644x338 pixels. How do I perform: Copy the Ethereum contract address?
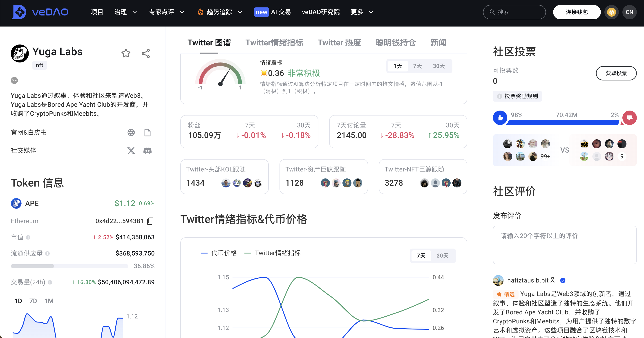(x=150, y=221)
